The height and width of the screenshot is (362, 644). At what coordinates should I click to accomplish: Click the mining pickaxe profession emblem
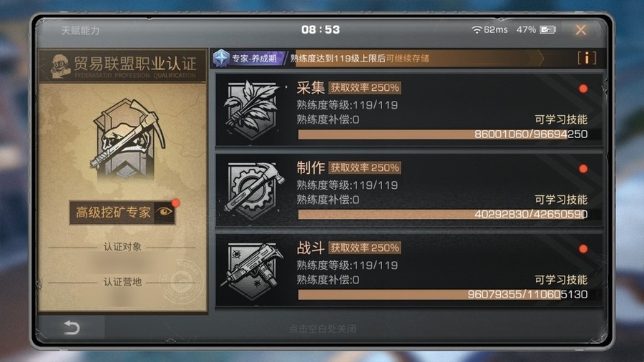click(x=127, y=140)
